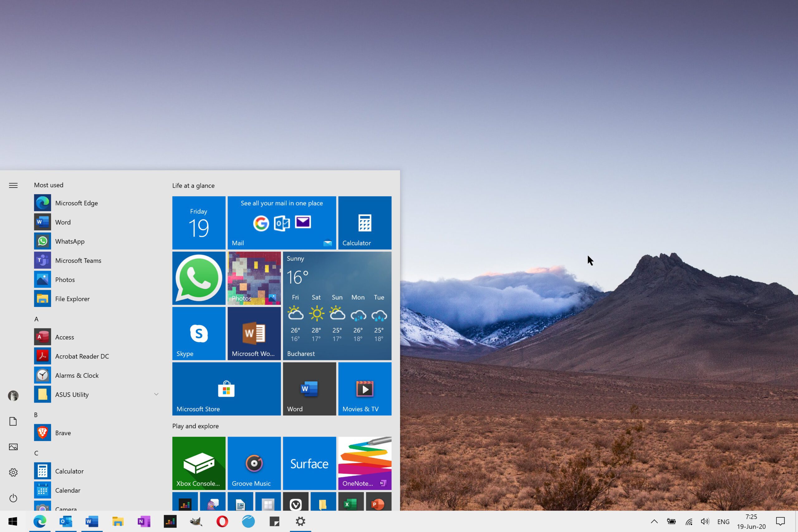
Task: Open the Microsoft Store tile
Action: click(x=226, y=389)
